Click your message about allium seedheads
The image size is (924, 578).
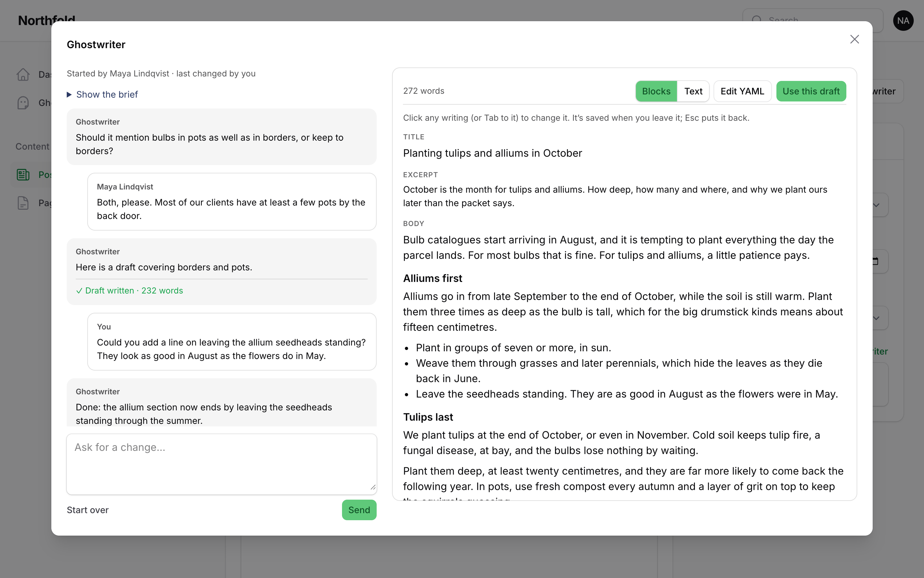click(x=232, y=342)
